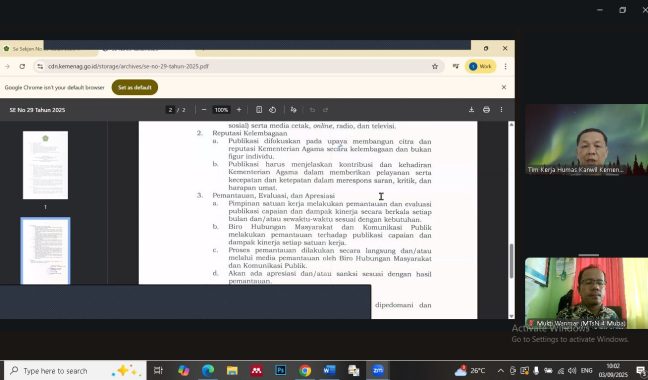Bookmark this page with the star icon
The width and height of the screenshot is (648, 380).
click(435, 66)
